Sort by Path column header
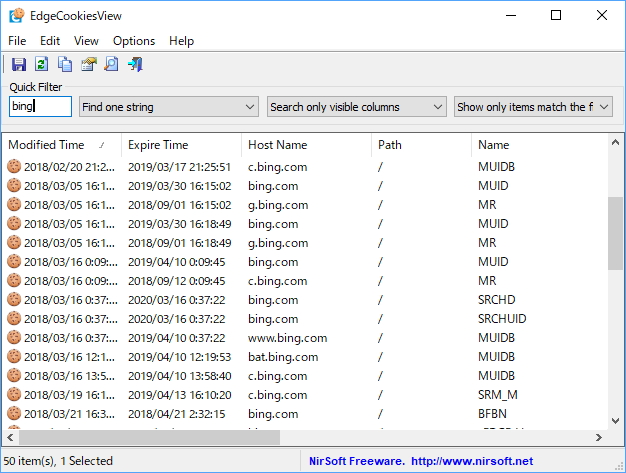 (421, 145)
